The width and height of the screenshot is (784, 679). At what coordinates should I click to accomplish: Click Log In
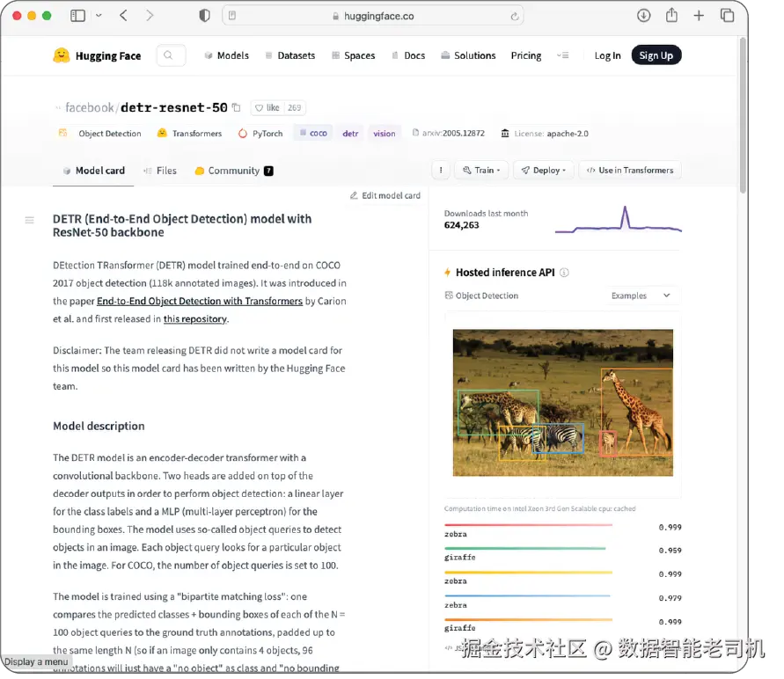(607, 55)
